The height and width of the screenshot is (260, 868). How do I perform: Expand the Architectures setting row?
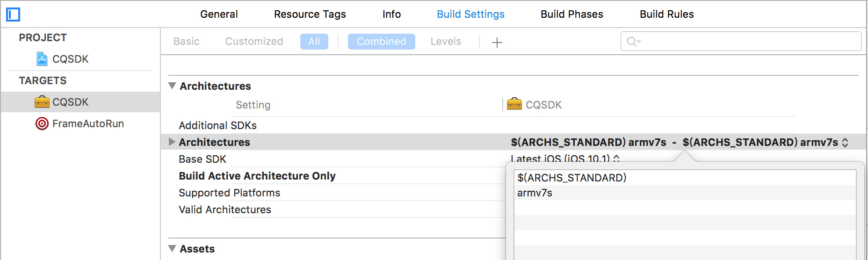coord(172,142)
